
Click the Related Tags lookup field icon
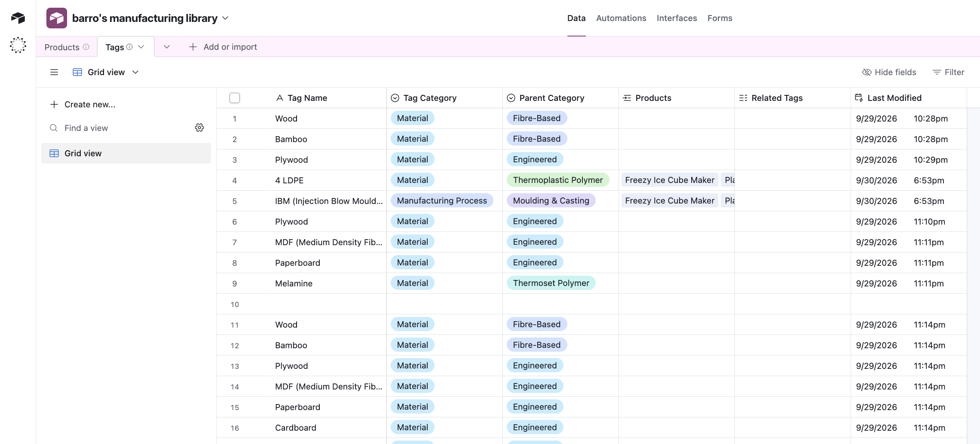point(743,98)
